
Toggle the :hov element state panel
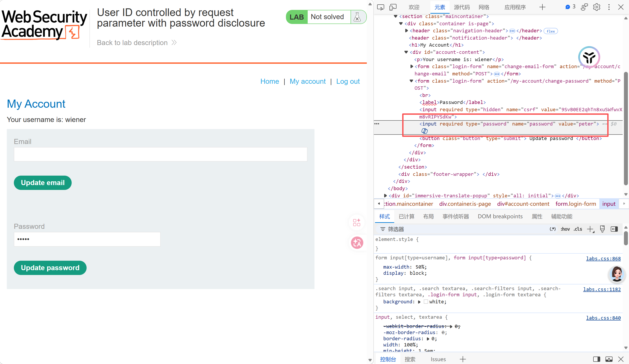[565, 229]
